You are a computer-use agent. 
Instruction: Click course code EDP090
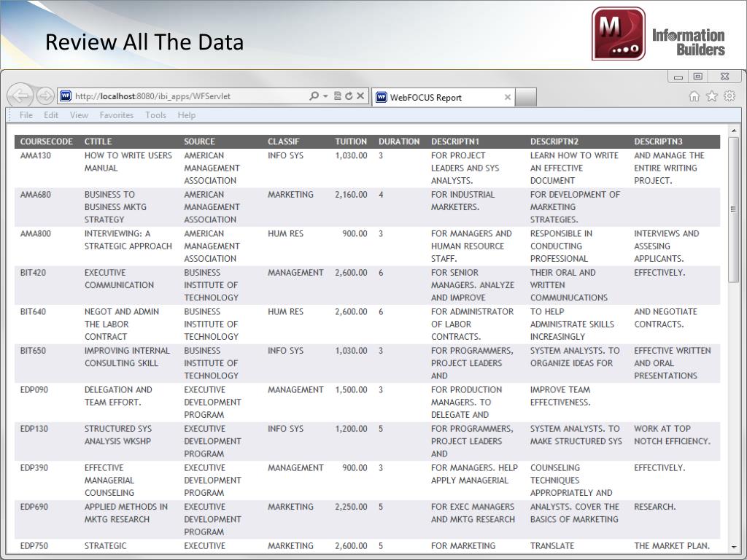click(x=34, y=390)
